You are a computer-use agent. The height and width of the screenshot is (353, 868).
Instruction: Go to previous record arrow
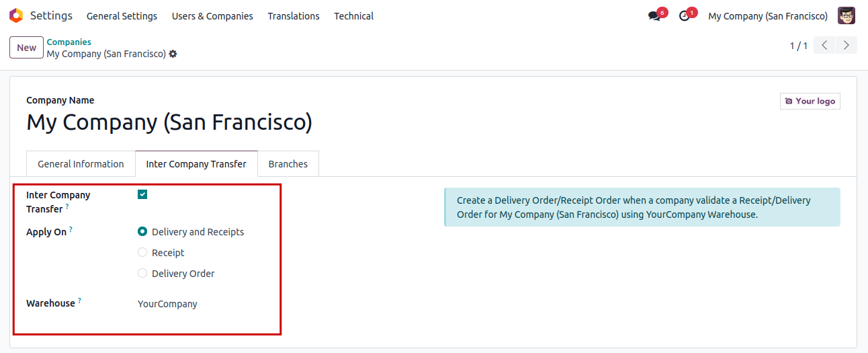824,46
